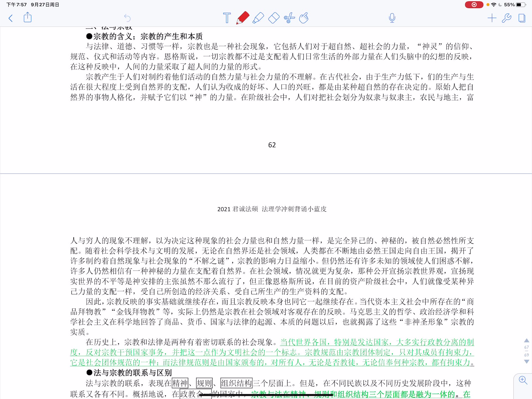Tap the share icon
The width and height of the screenshot is (532, 399).
27,18
